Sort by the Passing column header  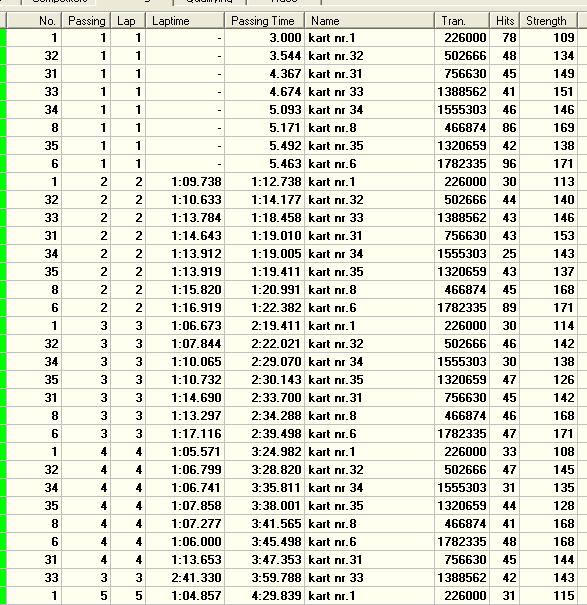(86, 20)
